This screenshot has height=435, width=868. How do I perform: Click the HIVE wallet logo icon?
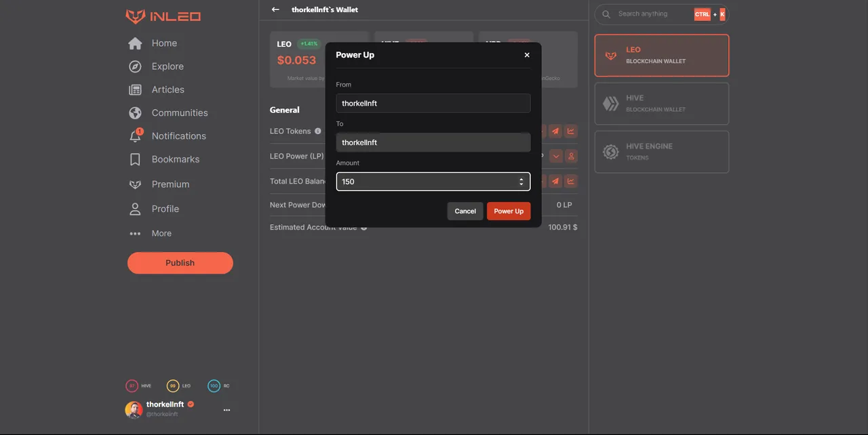611,104
